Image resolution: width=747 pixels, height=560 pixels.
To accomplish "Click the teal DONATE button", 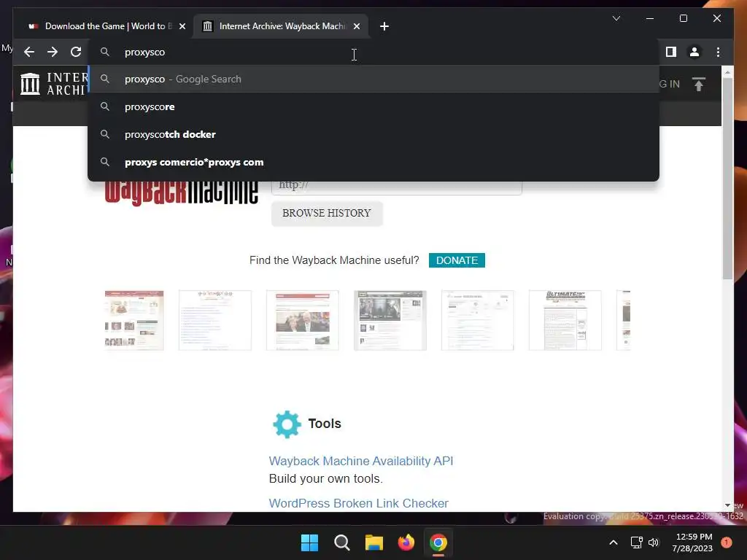I will [x=457, y=260].
